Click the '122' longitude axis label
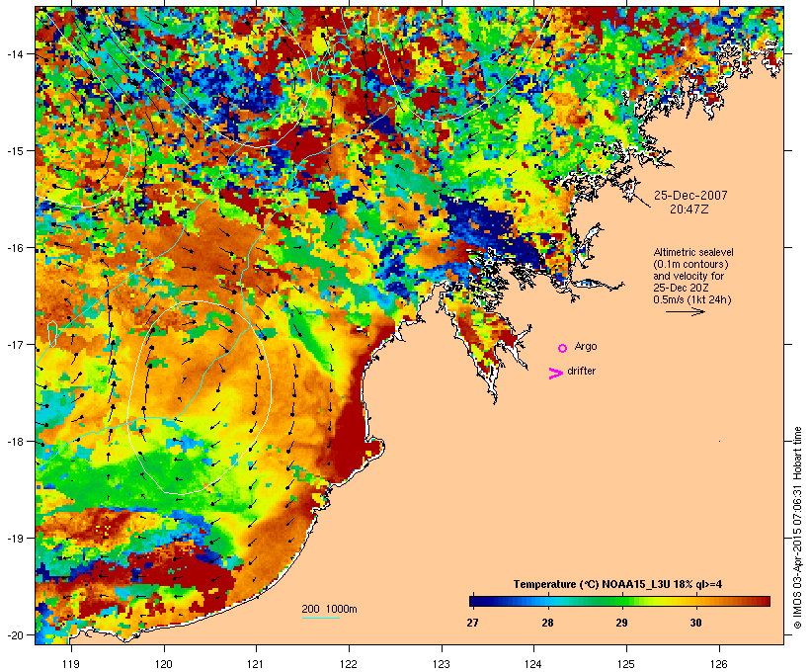The width and height of the screenshot is (810, 672). [349, 664]
